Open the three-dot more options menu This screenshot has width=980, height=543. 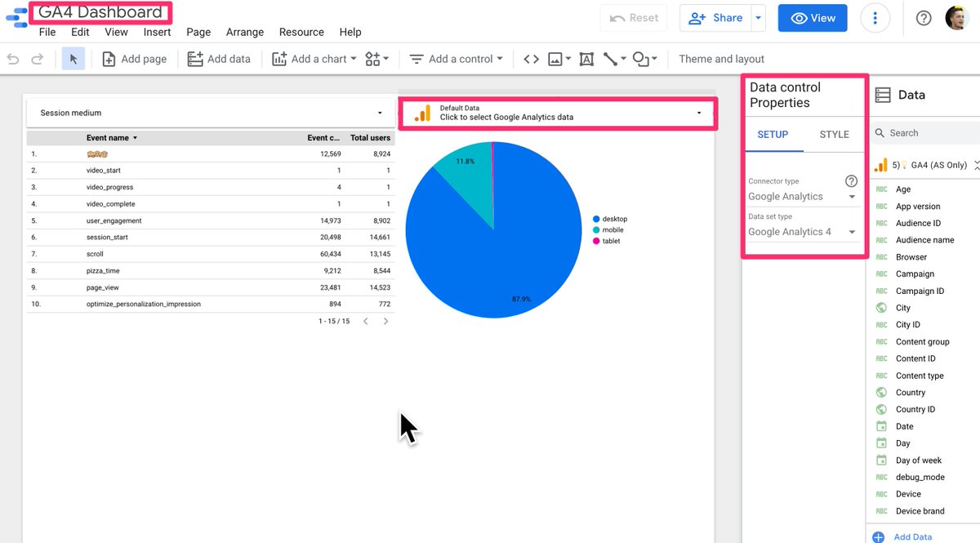875,18
